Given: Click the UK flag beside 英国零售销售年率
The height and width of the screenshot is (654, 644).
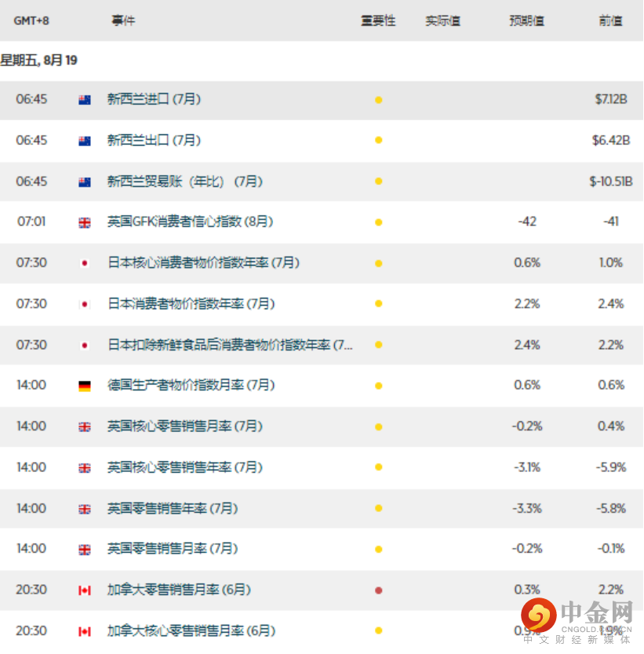Looking at the screenshot, I should [85, 509].
